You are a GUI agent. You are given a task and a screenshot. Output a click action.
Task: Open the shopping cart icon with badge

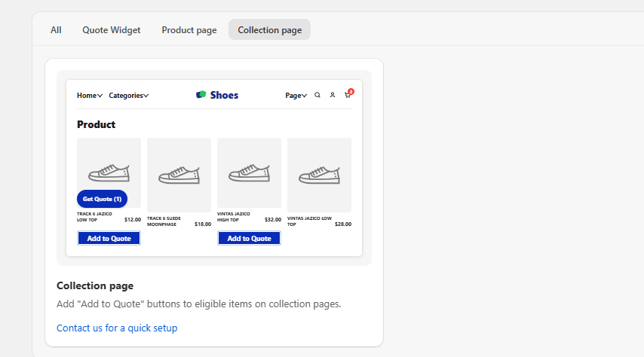[348, 94]
